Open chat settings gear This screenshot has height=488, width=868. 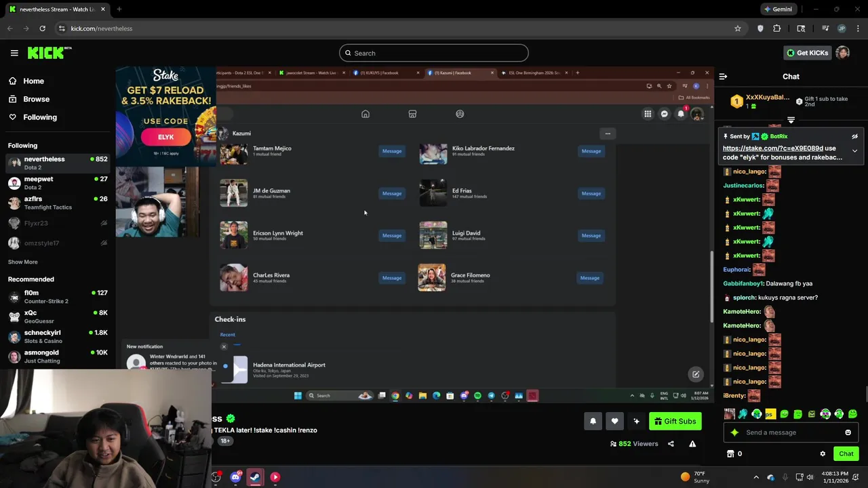[823, 453]
